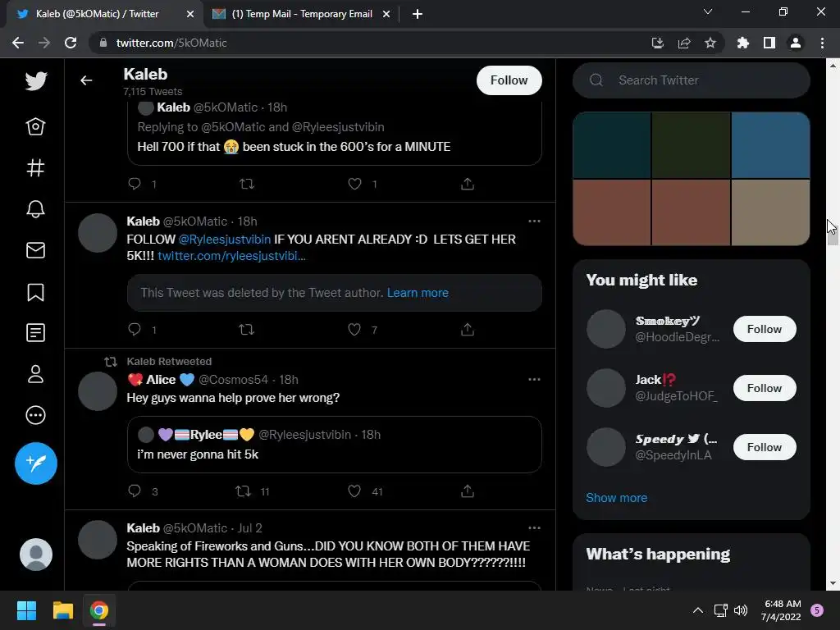Open the More circle icon in sidebar
The width and height of the screenshot is (840, 630).
click(36, 415)
